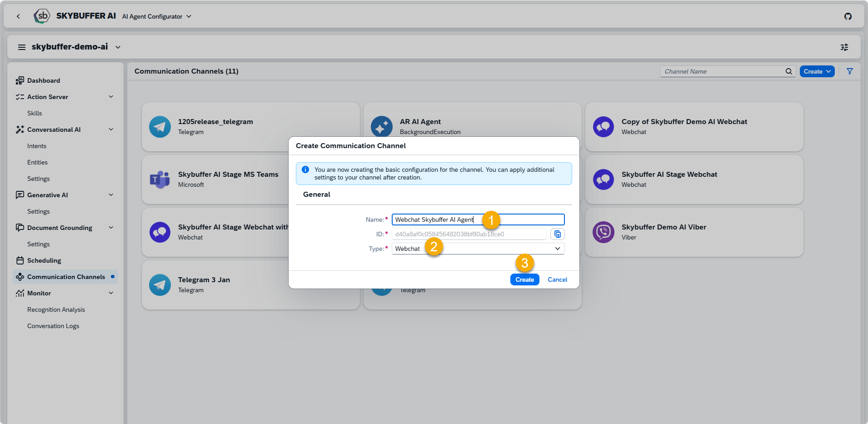Viewport: 868px width, 424px height.
Task: Click the Document Grounding sidebar icon
Action: [20, 228]
